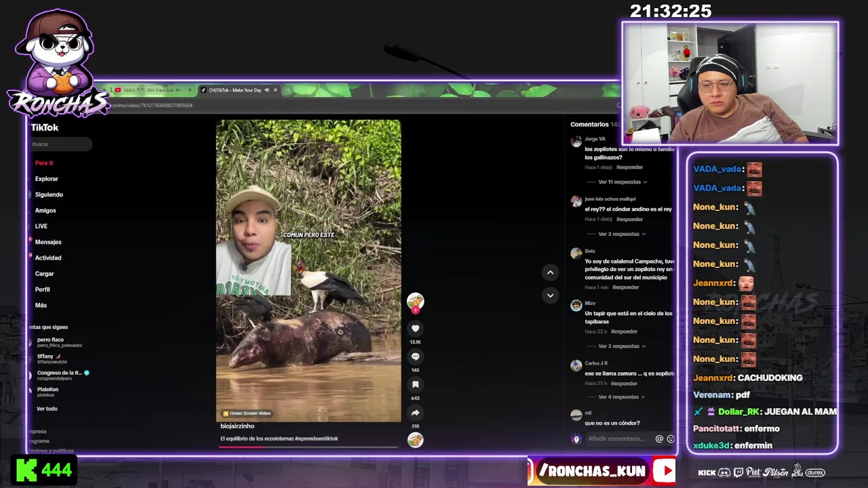Open Cargar upload page
The height and width of the screenshot is (488, 868).
coord(44,274)
